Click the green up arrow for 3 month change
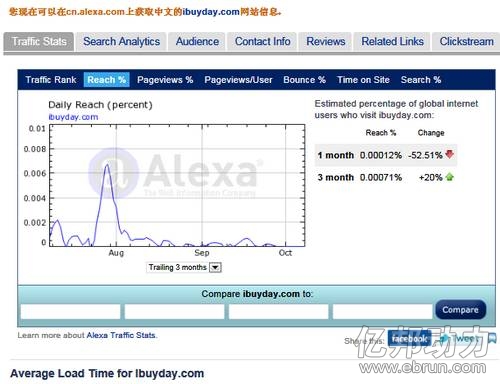 click(449, 177)
